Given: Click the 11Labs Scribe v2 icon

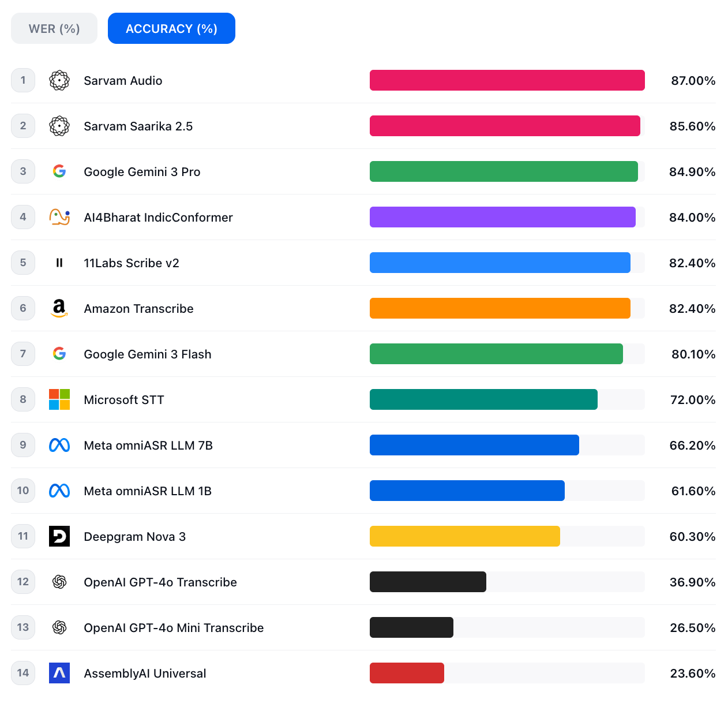Looking at the screenshot, I should pos(59,263).
